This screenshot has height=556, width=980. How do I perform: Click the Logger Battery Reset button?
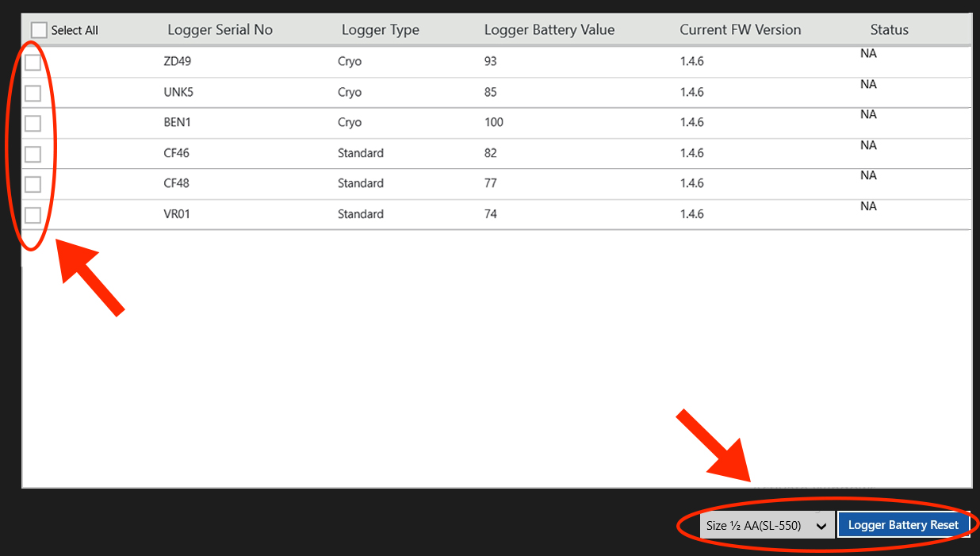(903, 525)
